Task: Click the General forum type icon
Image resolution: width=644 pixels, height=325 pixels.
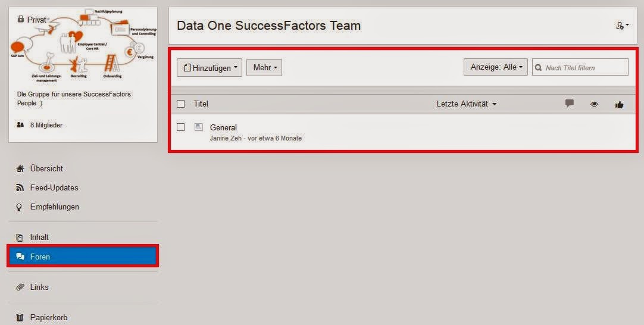Action: (199, 127)
